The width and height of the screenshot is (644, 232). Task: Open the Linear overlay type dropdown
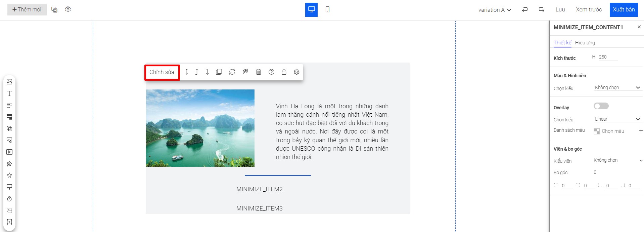(617, 119)
